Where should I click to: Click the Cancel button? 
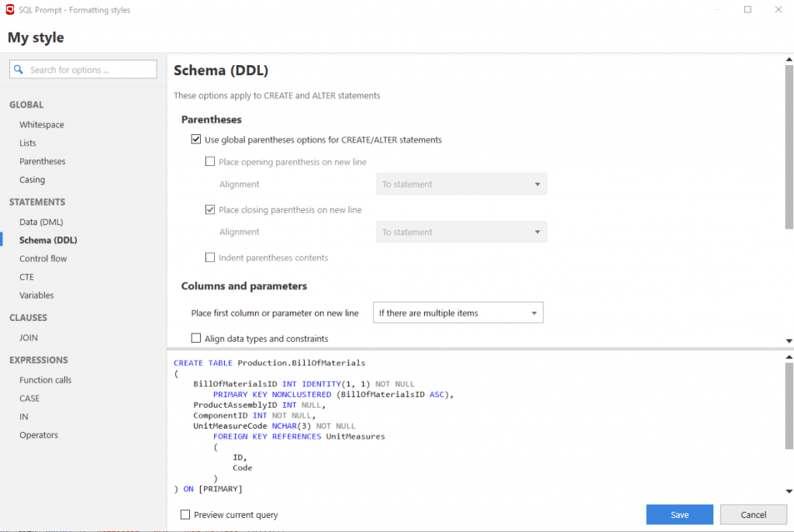click(754, 514)
